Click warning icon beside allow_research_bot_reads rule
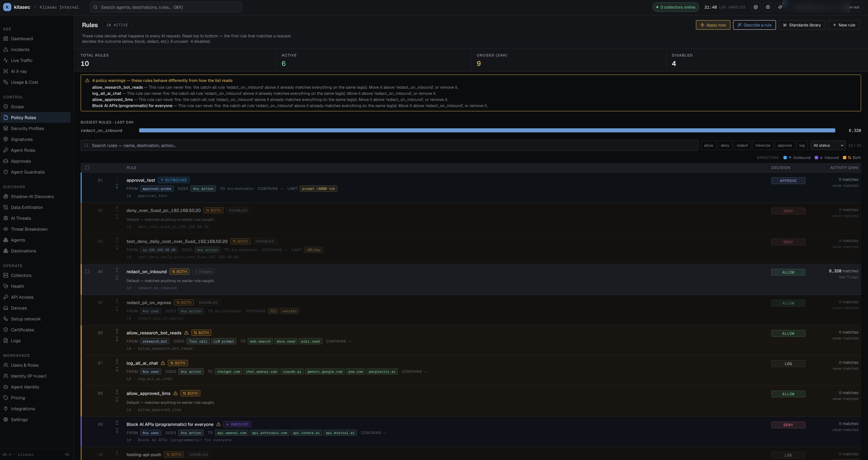The width and height of the screenshot is (868, 460). tap(186, 333)
